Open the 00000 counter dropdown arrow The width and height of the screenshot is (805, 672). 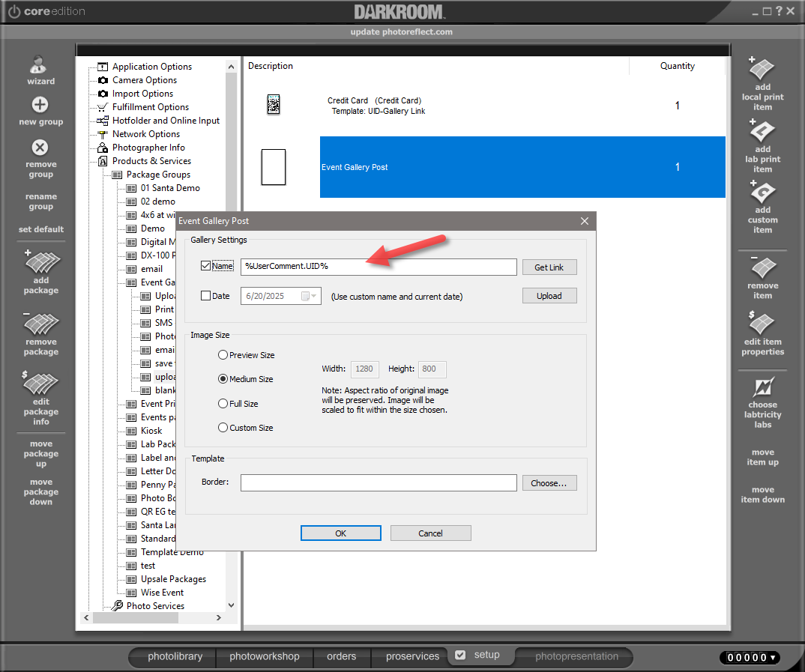(774, 658)
